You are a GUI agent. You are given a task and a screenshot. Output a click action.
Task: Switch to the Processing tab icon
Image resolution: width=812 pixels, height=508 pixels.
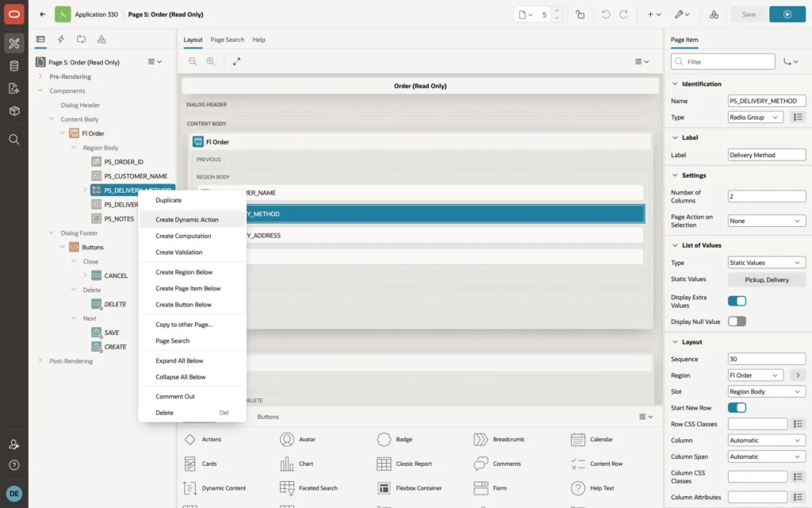click(x=82, y=40)
